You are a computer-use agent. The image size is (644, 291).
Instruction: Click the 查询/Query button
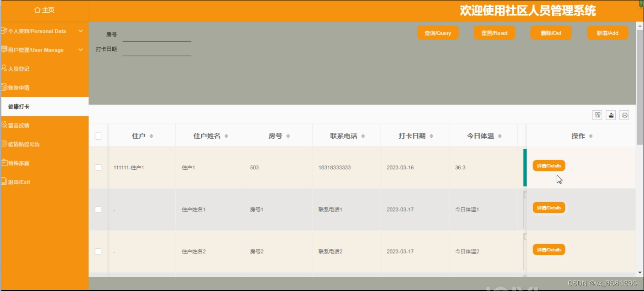(438, 33)
